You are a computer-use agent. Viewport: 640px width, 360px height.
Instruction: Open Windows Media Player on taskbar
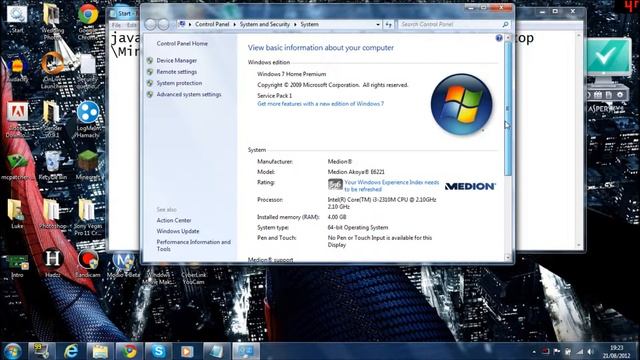point(187,351)
